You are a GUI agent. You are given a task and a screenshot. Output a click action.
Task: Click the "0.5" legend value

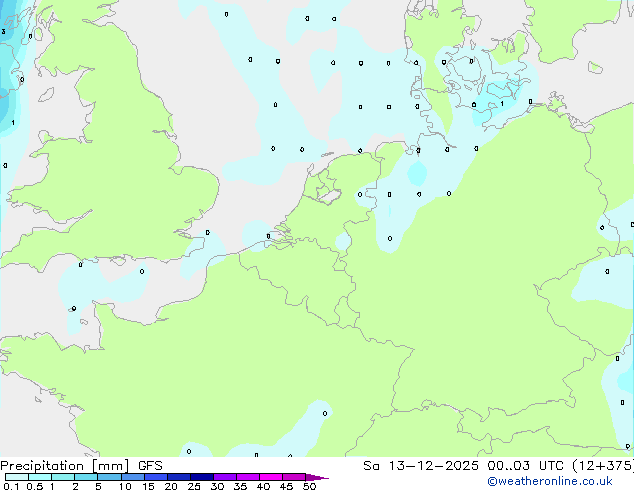pyautogui.click(x=34, y=486)
